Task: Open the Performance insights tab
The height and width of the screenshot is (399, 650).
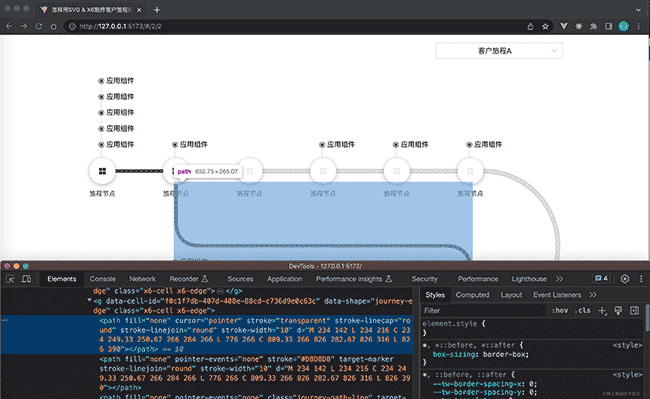Action: 354,279
